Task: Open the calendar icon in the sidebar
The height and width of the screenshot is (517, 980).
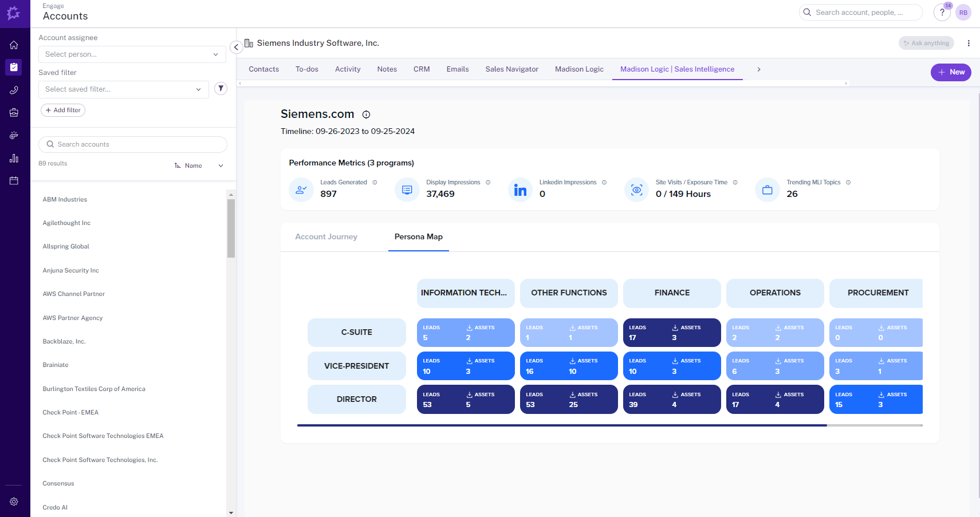Action: (x=14, y=180)
